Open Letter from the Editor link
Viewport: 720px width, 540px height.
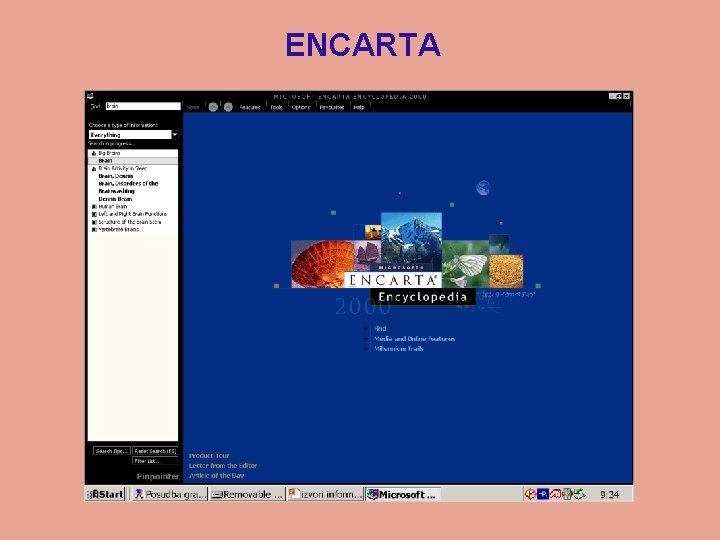223,466
